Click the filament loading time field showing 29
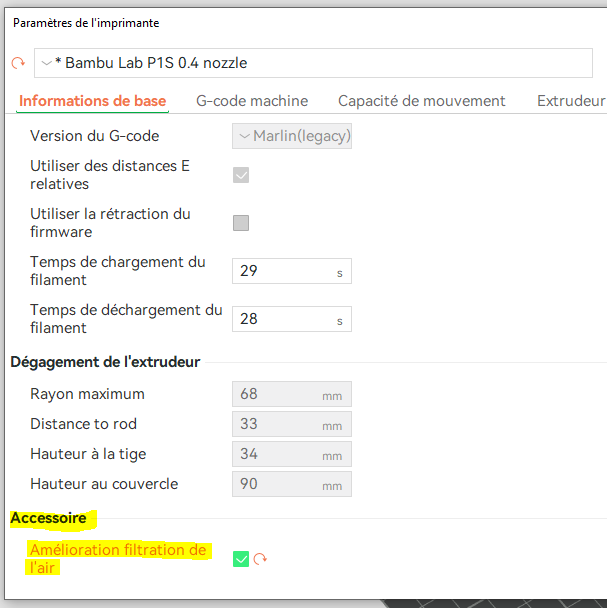Viewport: 607px width, 608px height. (x=292, y=271)
